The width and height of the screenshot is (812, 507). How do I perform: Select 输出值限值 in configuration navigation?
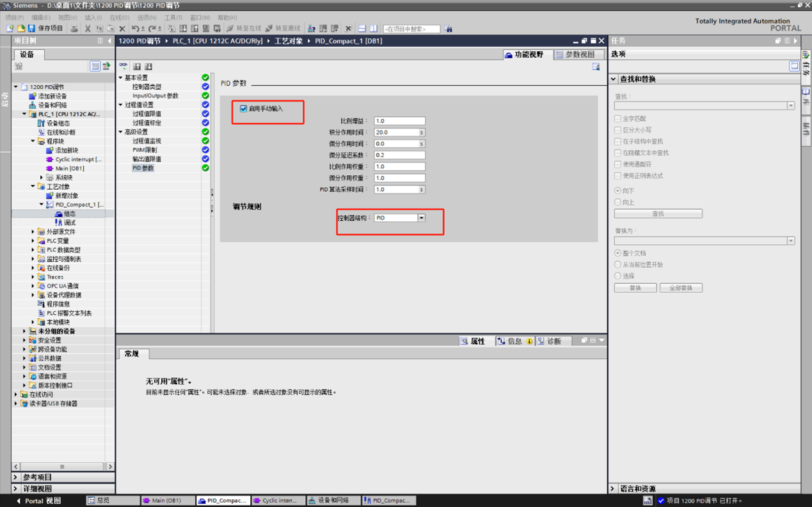click(147, 159)
